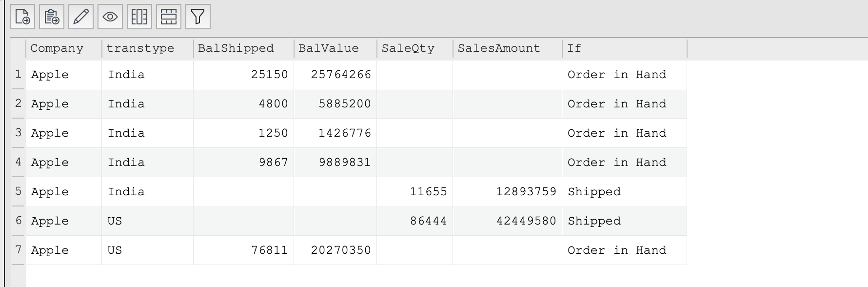The height and width of the screenshot is (287, 868).
Task: Click the column layout toolbar icon
Action: [x=139, y=17]
